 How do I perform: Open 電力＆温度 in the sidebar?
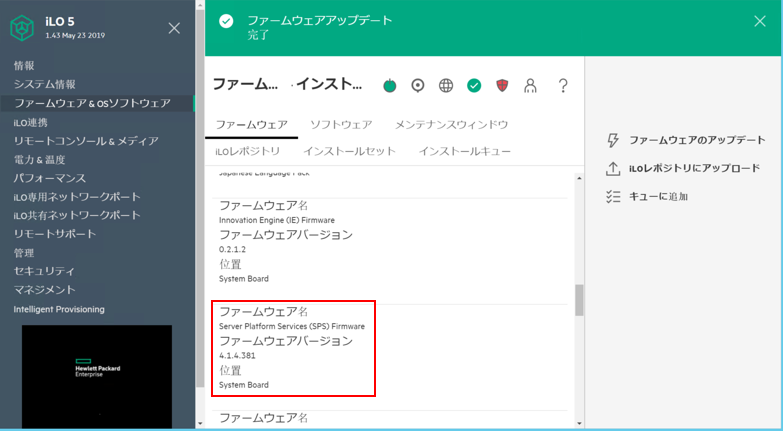[x=39, y=160]
